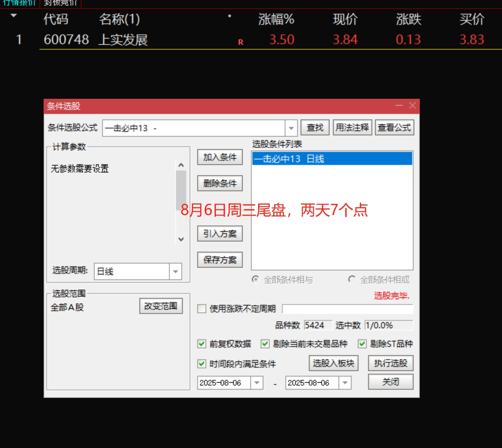Screen dimensions: 502x448
Task: Click the 现价 column header
Action: (x=345, y=19)
